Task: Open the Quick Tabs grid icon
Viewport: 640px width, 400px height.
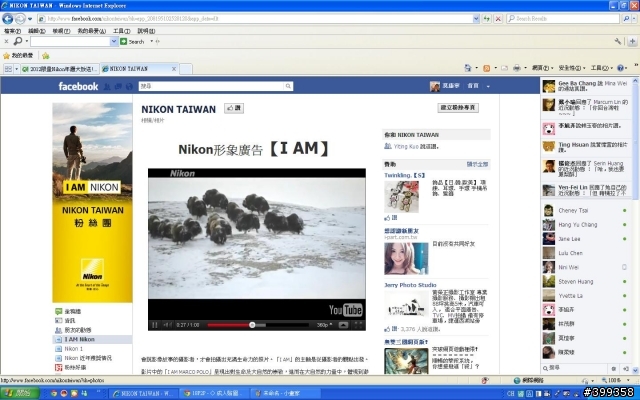Action: [x=8, y=69]
